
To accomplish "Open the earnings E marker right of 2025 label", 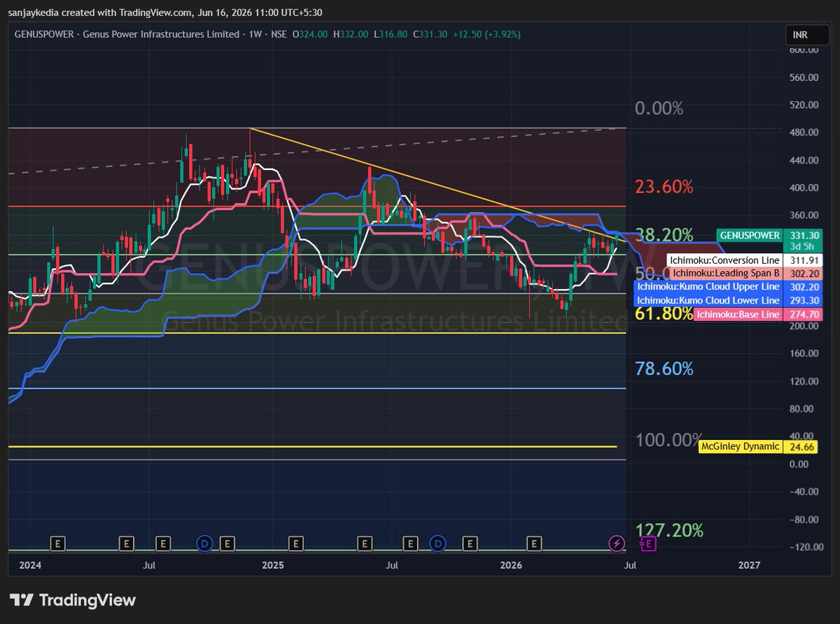I will (x=296, y=543).
